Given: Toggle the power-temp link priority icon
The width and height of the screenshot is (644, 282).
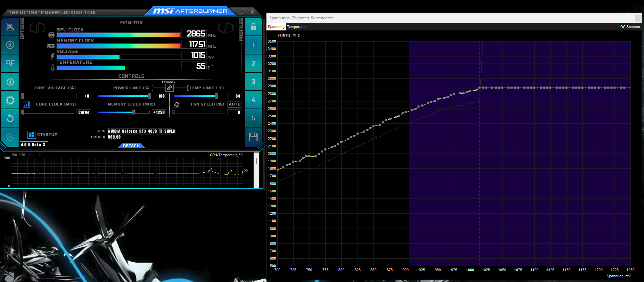Looking at the screenshot, I should (x=169, y=88).
